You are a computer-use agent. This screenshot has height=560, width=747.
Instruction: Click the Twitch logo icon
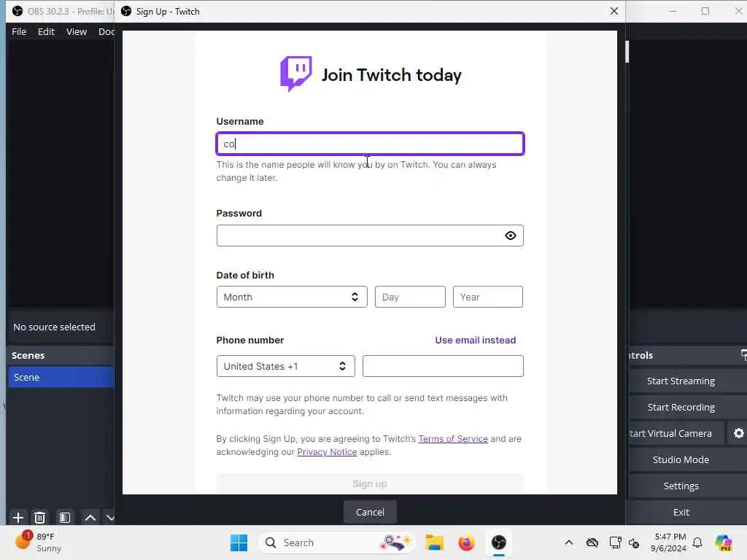click(296, 74)
